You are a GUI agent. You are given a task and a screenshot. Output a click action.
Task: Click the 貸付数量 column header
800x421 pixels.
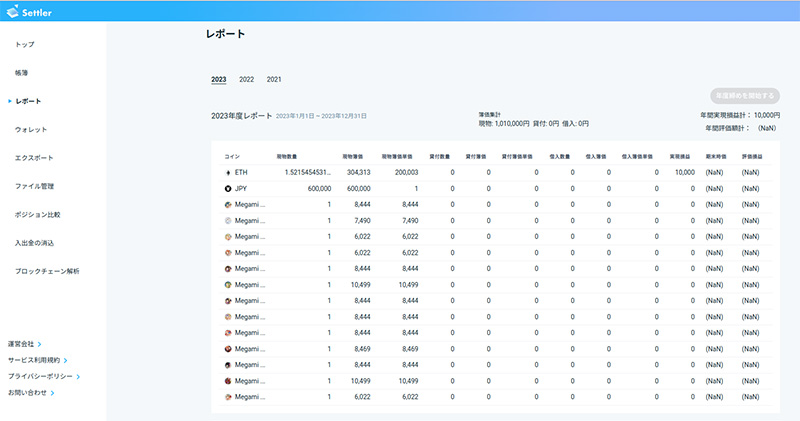[x=439, y=157]
